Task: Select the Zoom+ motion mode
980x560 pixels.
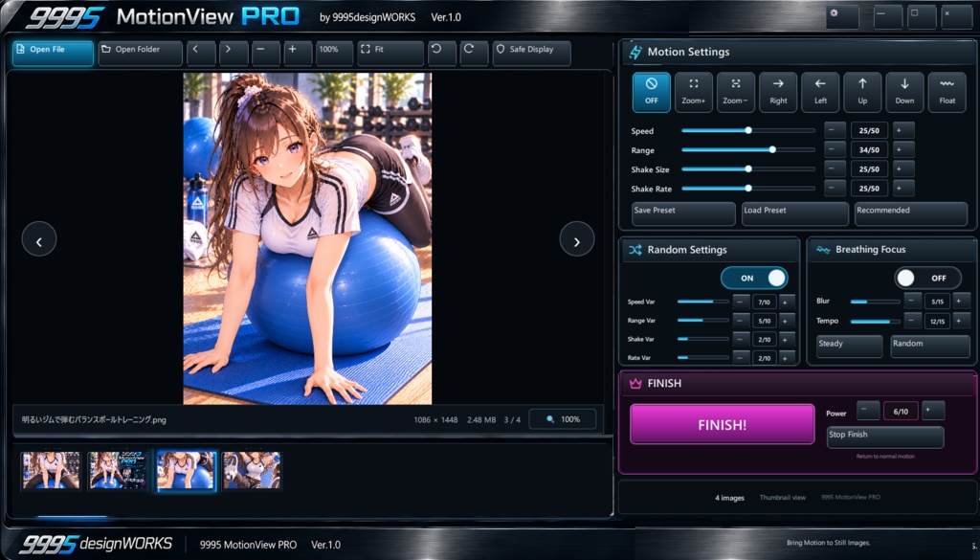Action: coord(694,92)
